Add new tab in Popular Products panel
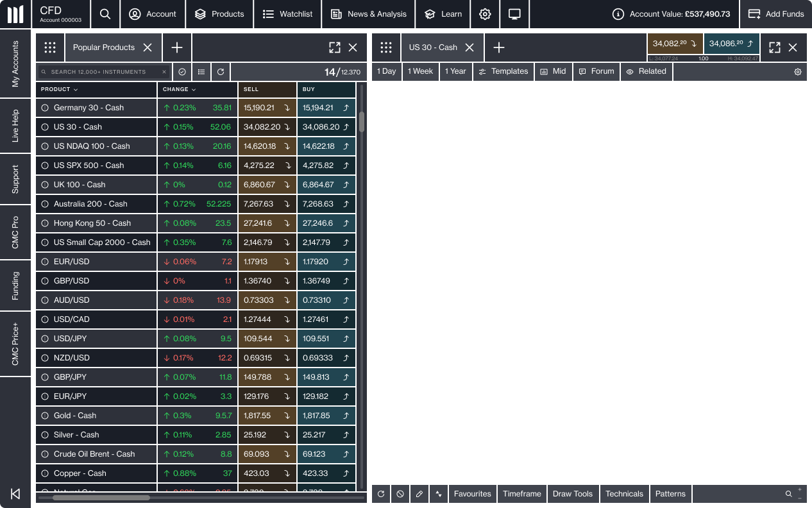Screen dimensions: 812x508 click(x=177, y=47)
